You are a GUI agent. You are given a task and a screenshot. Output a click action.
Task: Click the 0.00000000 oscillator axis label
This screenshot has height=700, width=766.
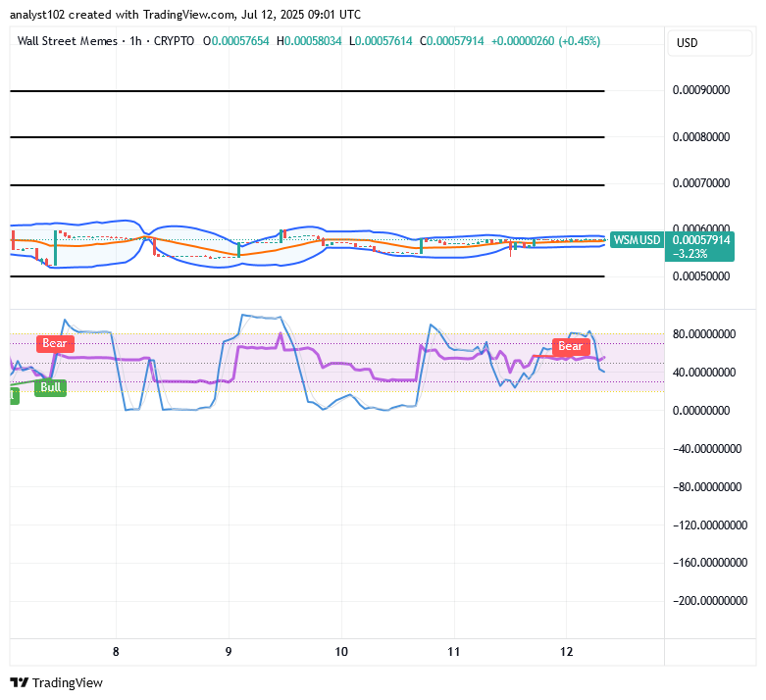(x=701, y=411)
